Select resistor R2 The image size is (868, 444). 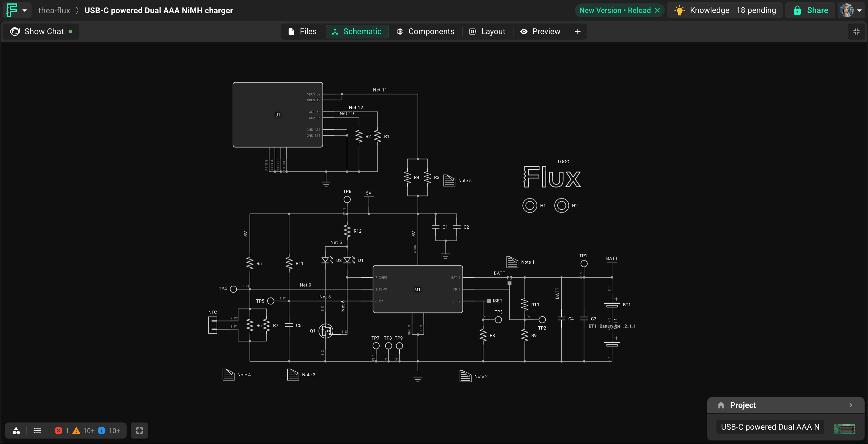click(x=359, y=136)
